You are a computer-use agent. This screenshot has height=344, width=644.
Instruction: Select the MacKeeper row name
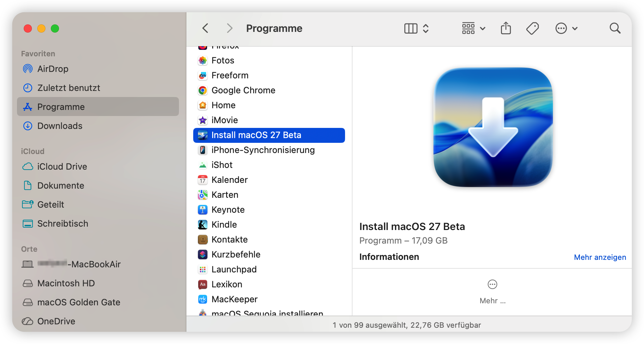[x=235, y=299]
